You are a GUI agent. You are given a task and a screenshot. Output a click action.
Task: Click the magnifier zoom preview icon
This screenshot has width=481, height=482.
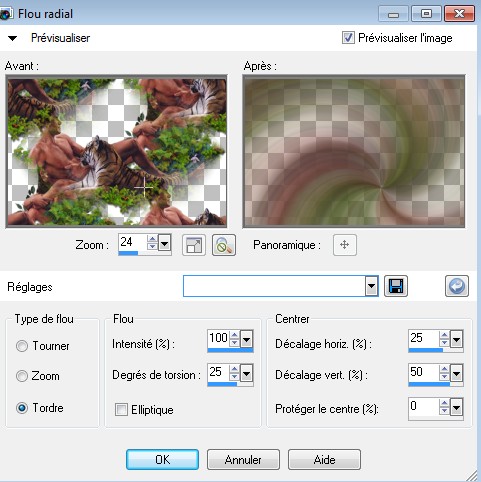click(x=224, y=245)
